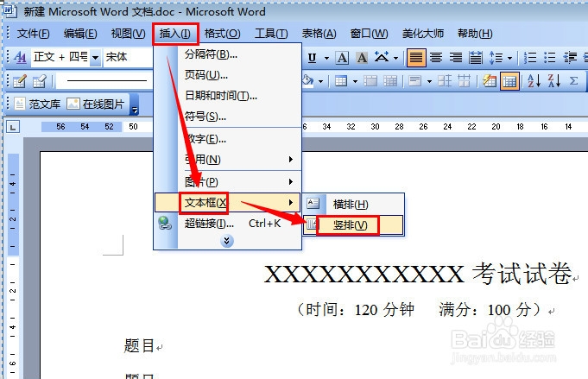Click the Split Cells icon
This screenshot has width=588, height=379.
click(x=390, y=81)
